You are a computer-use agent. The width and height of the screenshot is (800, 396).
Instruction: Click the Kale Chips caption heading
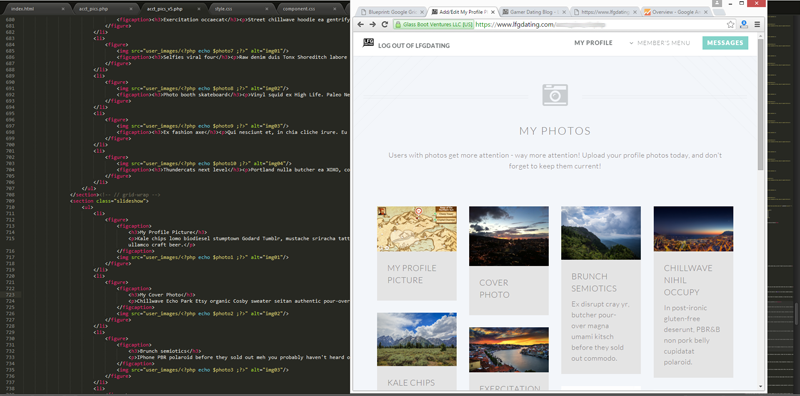coord(411,383)
